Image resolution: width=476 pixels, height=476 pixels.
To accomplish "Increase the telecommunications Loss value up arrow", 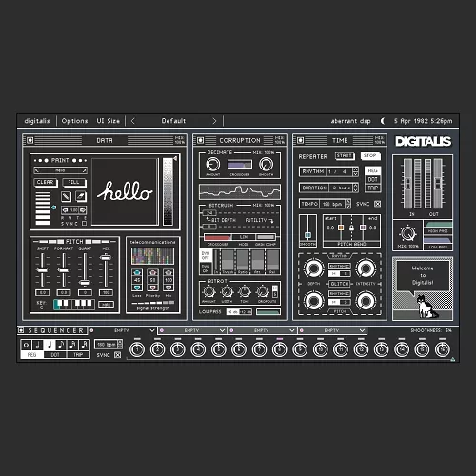I will coord(137,272).
